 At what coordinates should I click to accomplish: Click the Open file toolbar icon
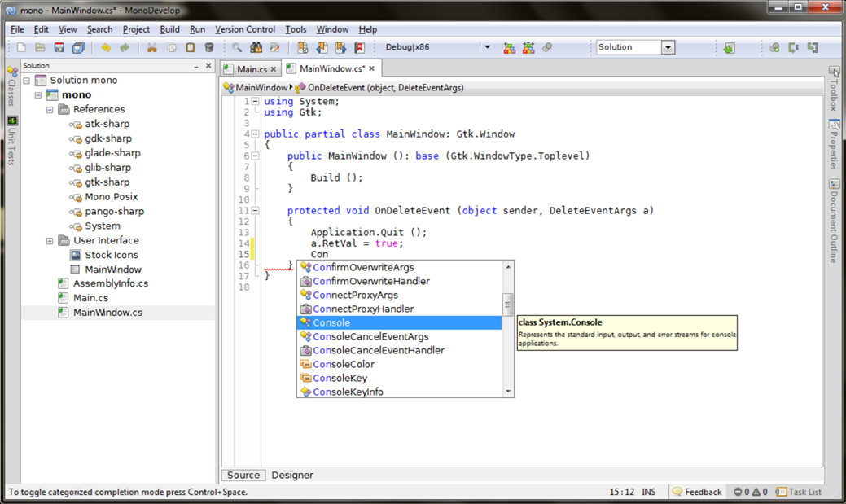40,47
